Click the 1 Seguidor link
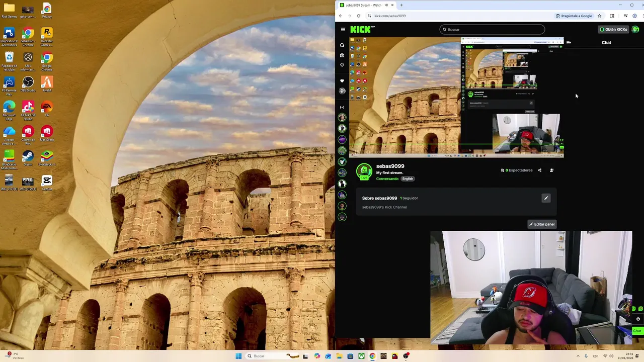The width and height of the screenshot is (644, 362). (x=409, y=198)
